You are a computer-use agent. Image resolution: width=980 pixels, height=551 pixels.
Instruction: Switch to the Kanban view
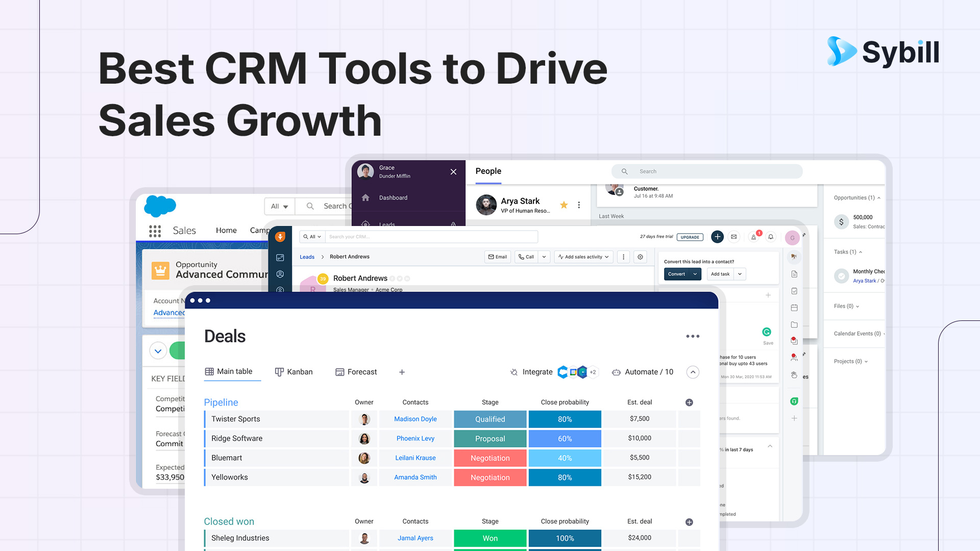coord(294,372)
